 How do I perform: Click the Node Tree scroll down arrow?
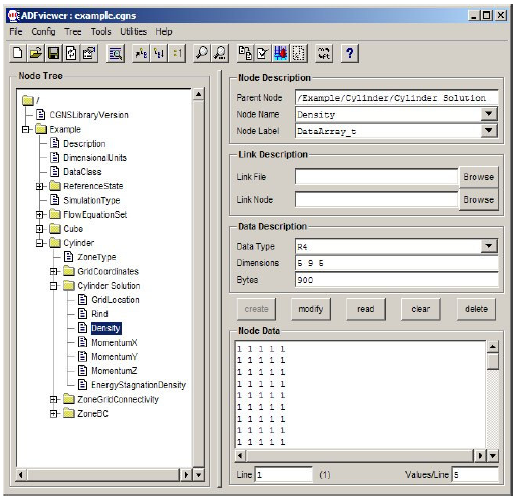(x=199, y=475)
